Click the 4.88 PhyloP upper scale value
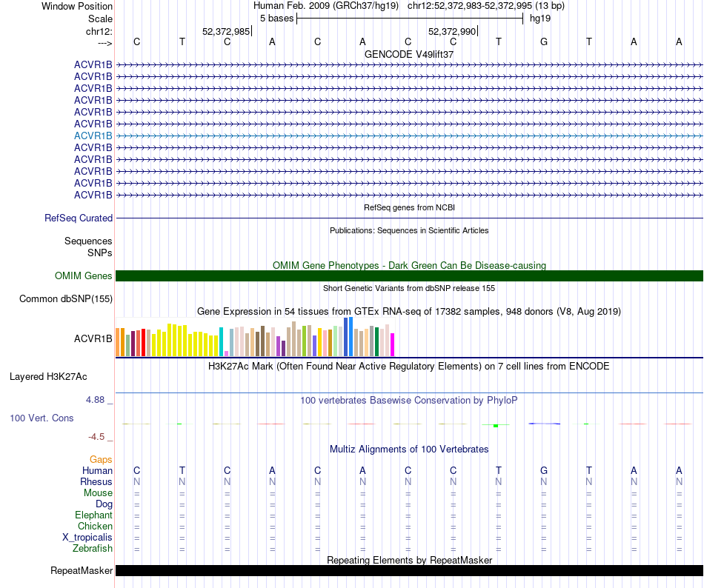 click(x=95, y=400)
